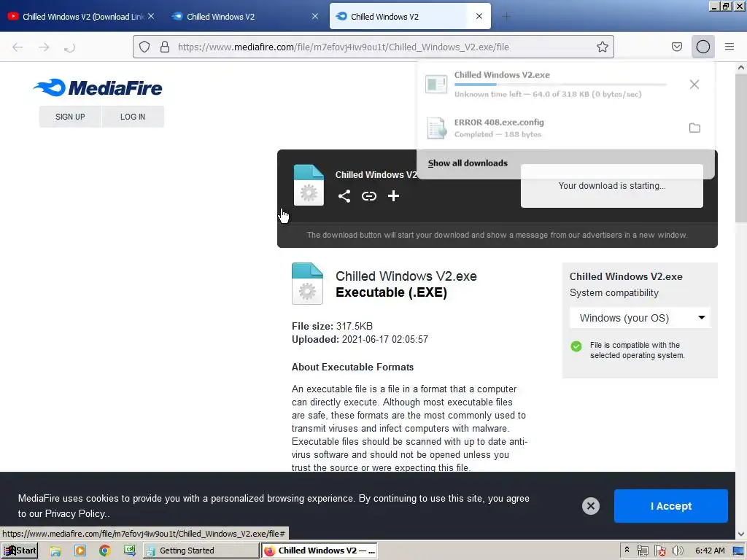Click the site security padlock icon
Viewport: 747px width, 560px height.
[165, 47]
